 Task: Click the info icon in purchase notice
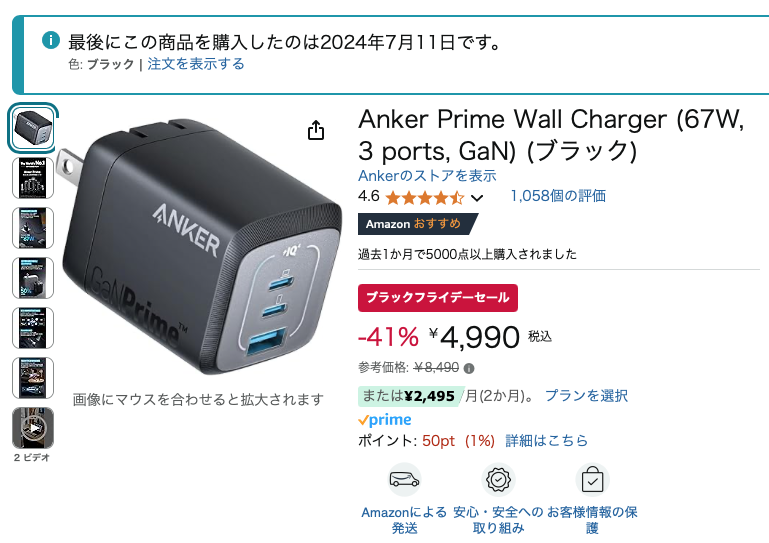click(51, 40)
